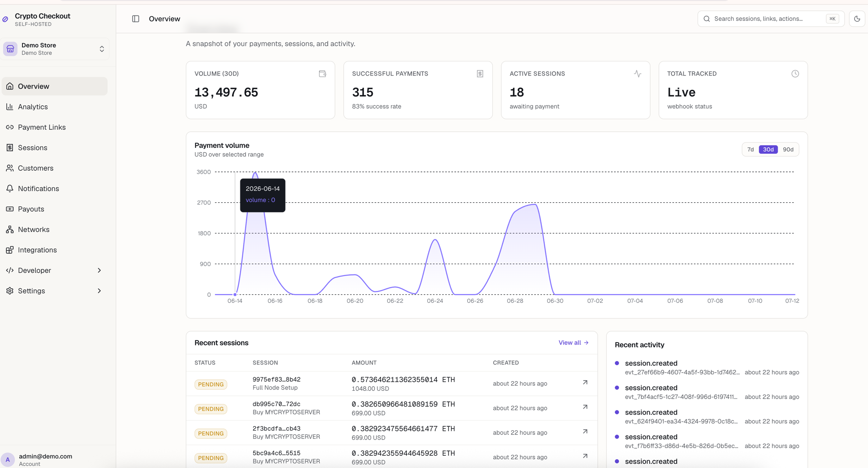Click the 13,497.65 volume value
868x468 pixels.
tap(226, 92)
